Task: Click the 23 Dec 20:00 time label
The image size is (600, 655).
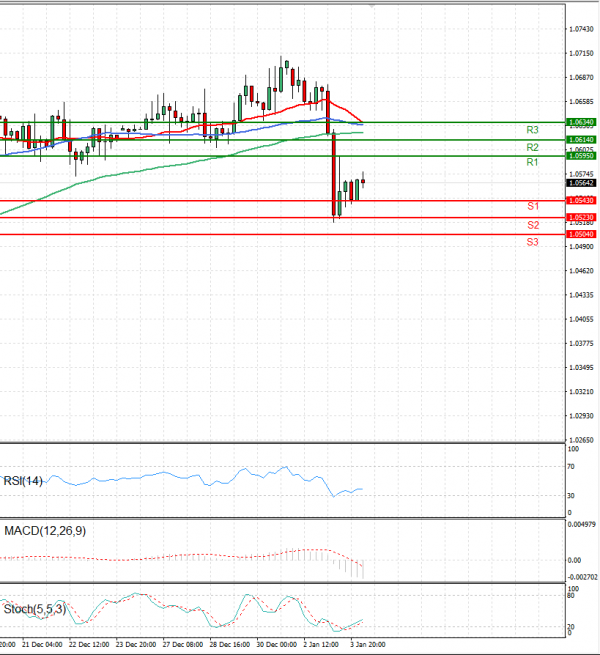Action: point(136,645)
